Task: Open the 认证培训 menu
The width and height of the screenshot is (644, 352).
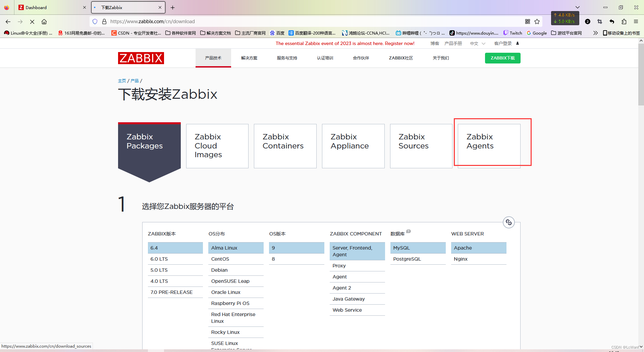Action: click(x=325, y=58)
